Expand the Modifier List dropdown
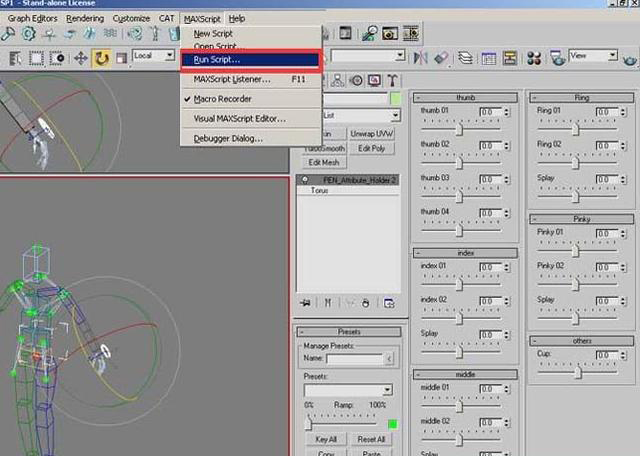Image resolution: width=640 pixels, height=456 pixels. (x=395, y=116)
